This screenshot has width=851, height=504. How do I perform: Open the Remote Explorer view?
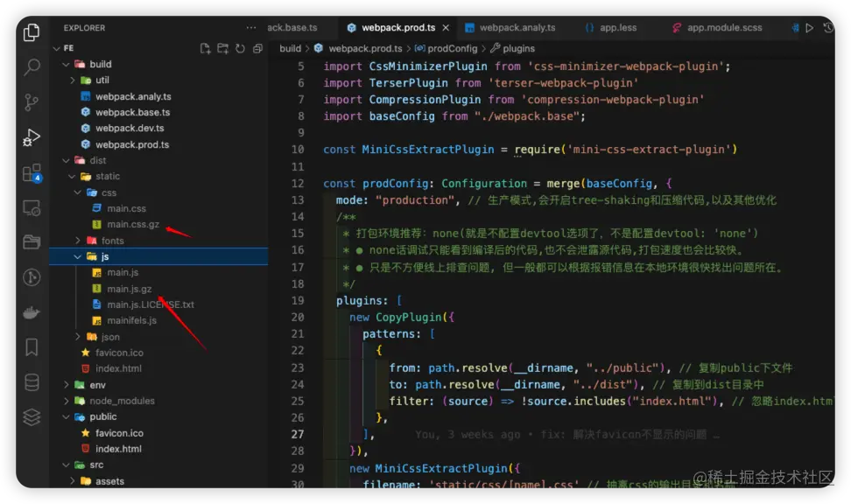[32, 207]
